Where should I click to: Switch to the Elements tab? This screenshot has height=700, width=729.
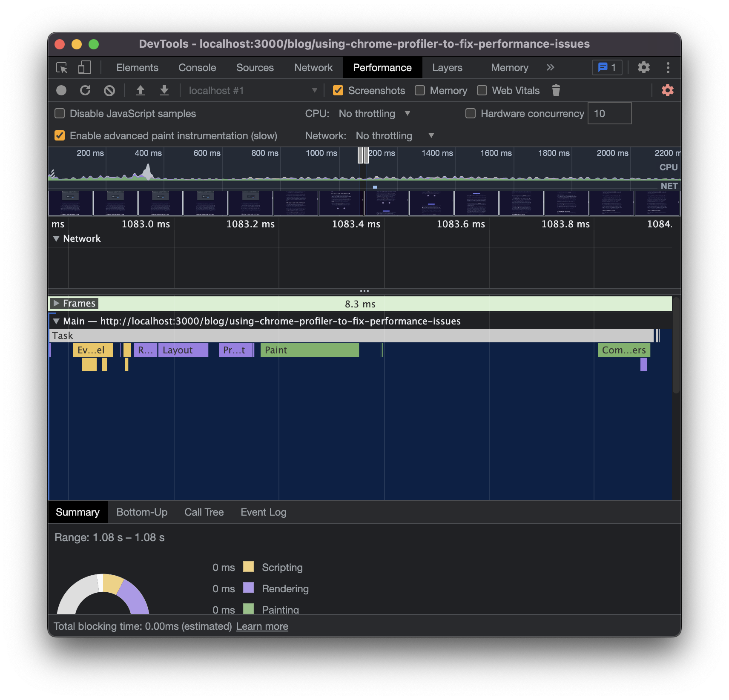pyautogui.click(x=137, y=68)
